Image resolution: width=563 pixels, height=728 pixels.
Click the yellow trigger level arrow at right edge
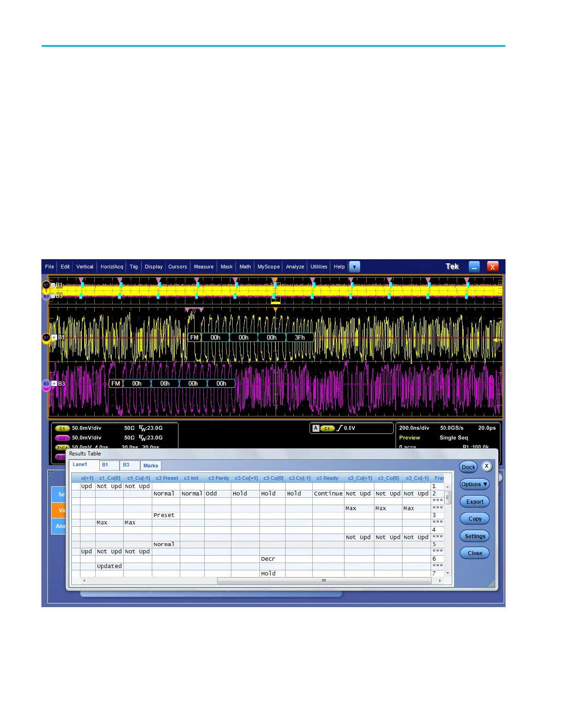498,340
